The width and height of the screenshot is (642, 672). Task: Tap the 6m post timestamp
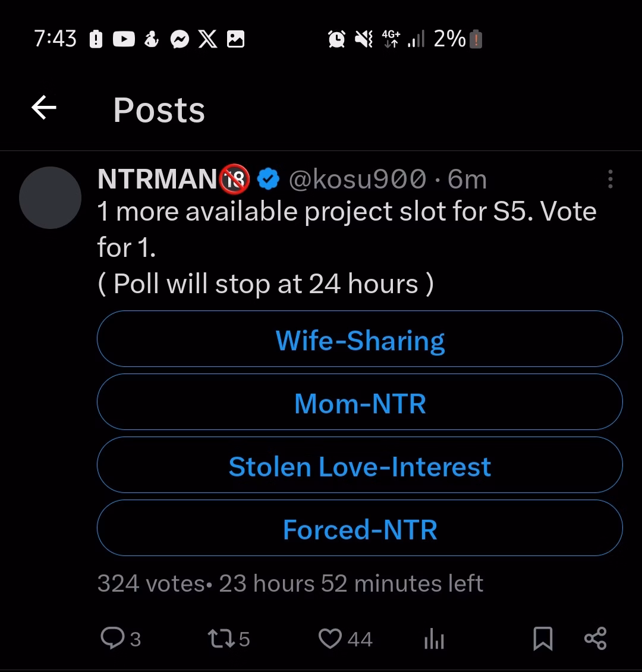[467, 179]
